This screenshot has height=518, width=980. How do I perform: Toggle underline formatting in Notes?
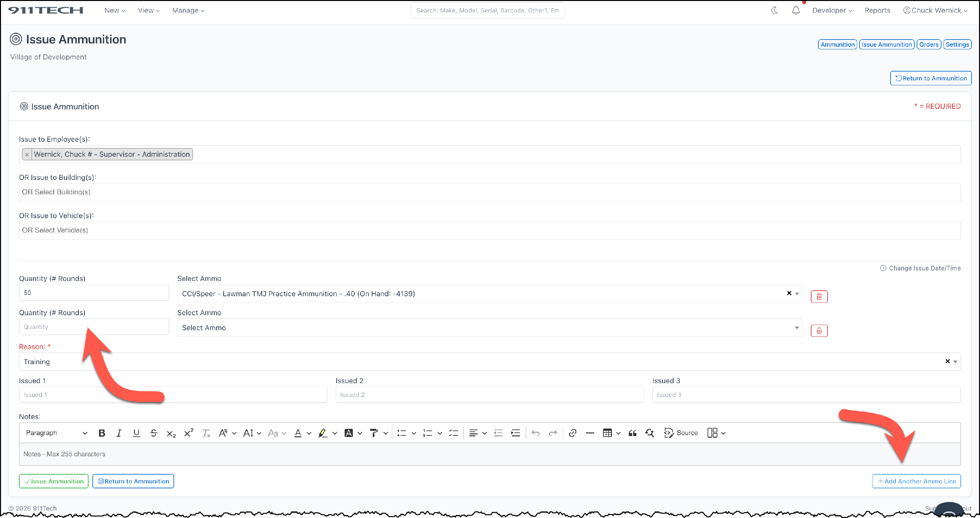tap(136, 433)
